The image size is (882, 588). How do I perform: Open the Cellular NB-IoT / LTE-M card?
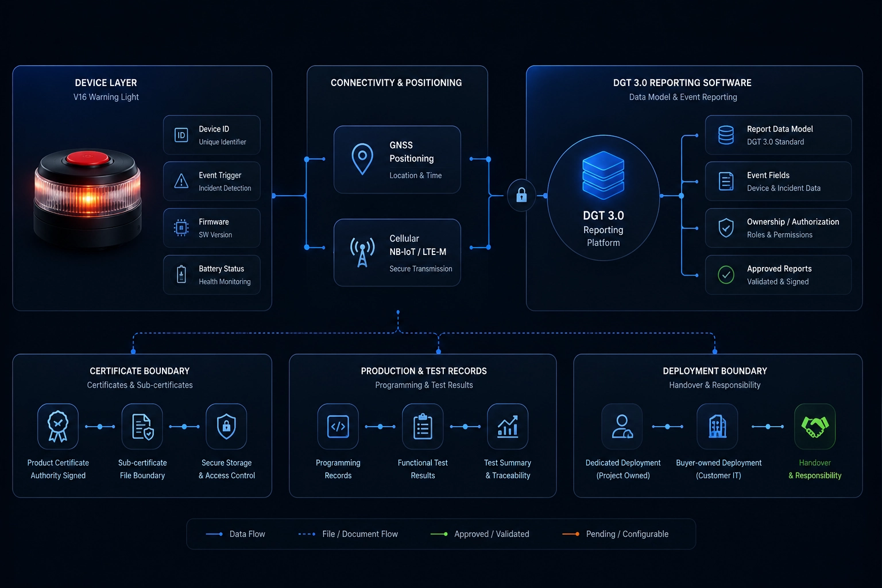[397, 253]
